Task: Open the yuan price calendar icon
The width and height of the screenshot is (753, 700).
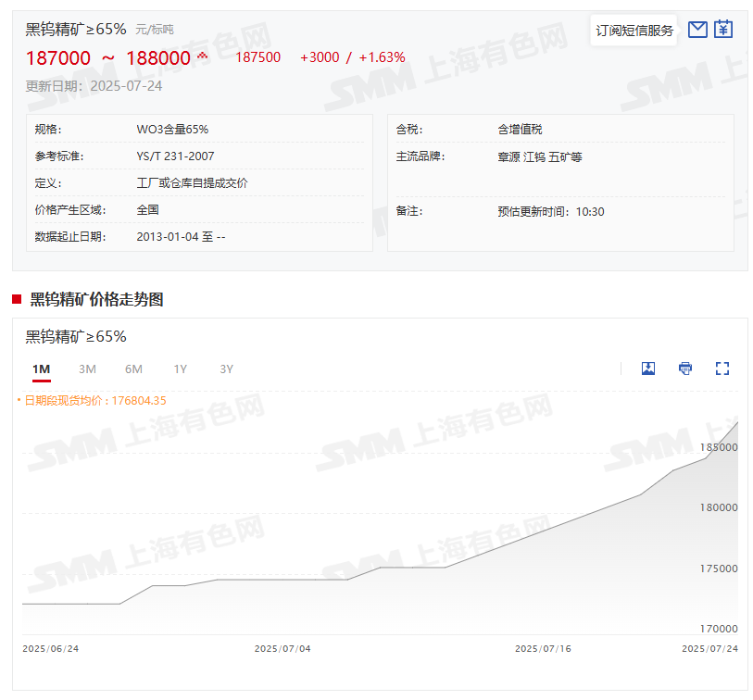Action: 723,30
